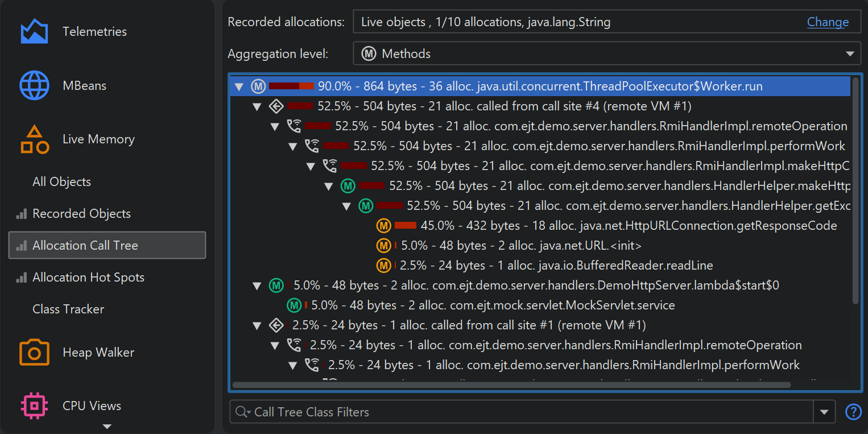The width and height of the screenshot is (868, 434).
Task: Collapse the ThreadPoolExecutor$Worker.run root node
Action: pyautogui.click(x=239, y=87)
